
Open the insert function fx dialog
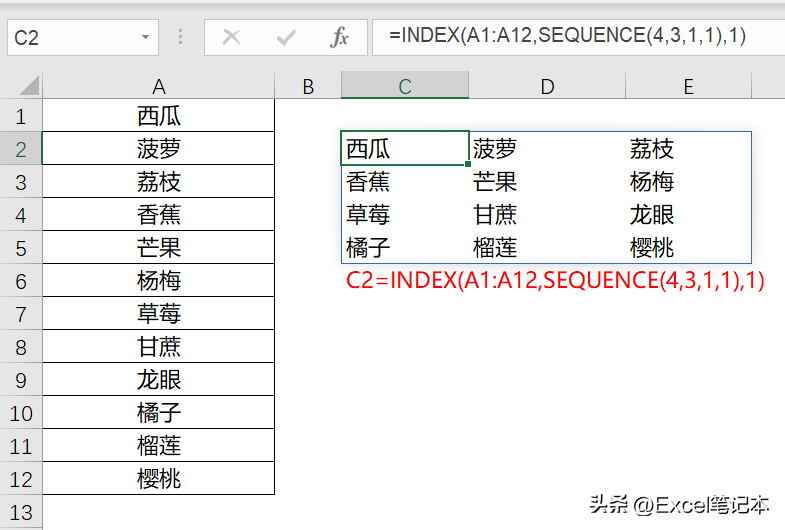pos(339,37)
